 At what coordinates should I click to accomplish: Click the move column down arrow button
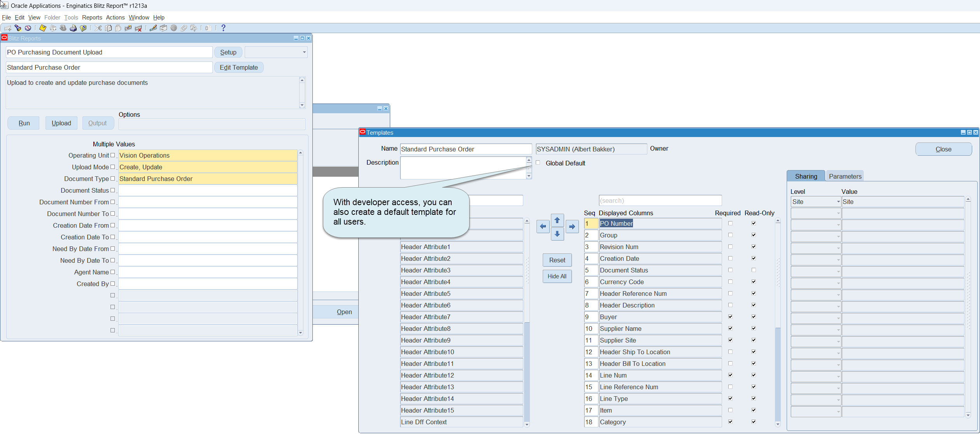(557, 234)
